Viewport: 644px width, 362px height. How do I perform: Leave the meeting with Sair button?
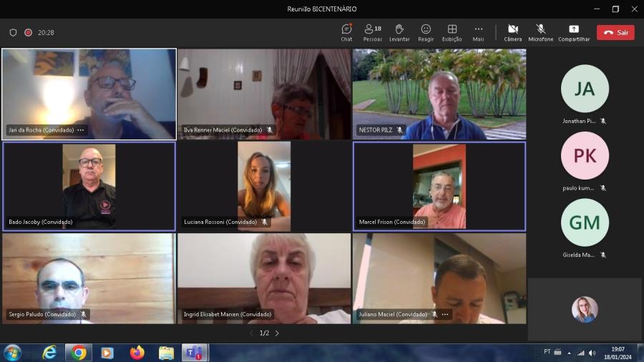615,32
